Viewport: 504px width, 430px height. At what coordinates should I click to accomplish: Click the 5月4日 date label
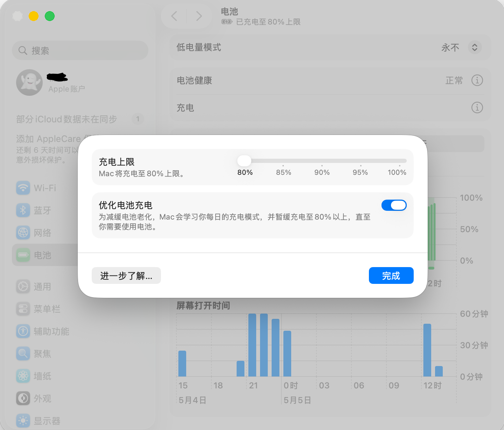[192, 400]
